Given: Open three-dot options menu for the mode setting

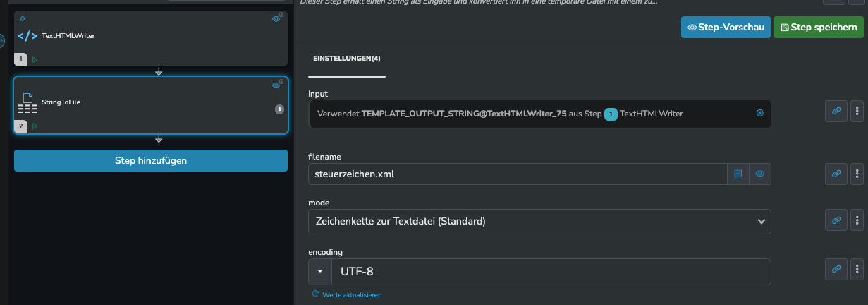Looking at the screenshot, I should pyautogui.click(x=857, y=220).
